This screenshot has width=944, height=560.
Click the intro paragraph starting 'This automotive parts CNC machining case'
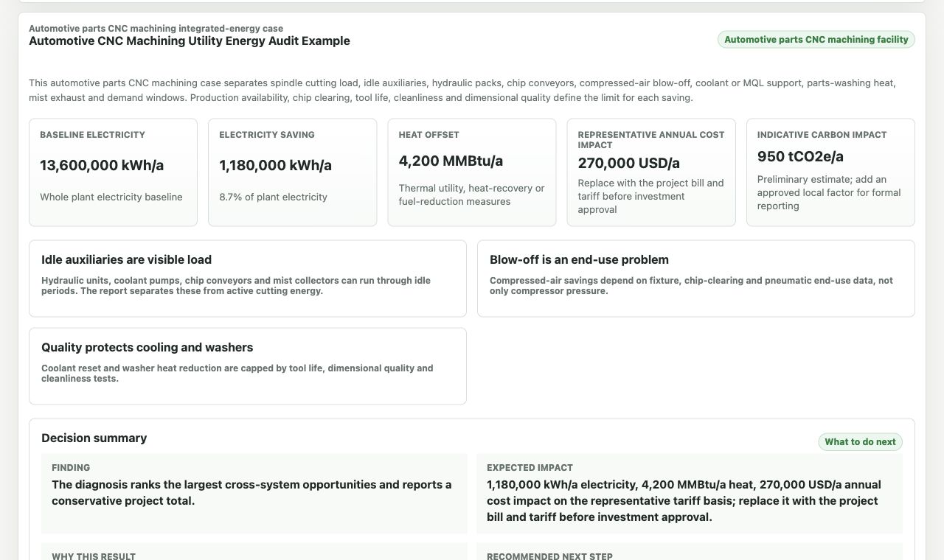462,90
